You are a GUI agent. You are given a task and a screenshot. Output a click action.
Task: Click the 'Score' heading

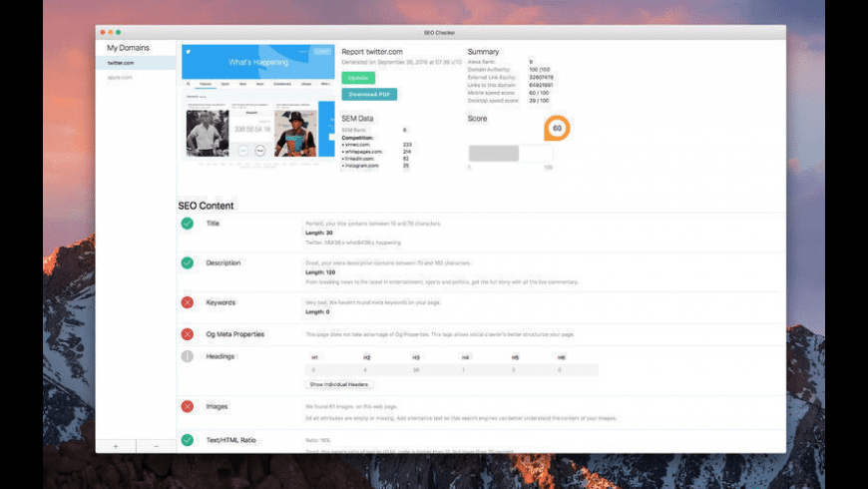pos(477,119)
